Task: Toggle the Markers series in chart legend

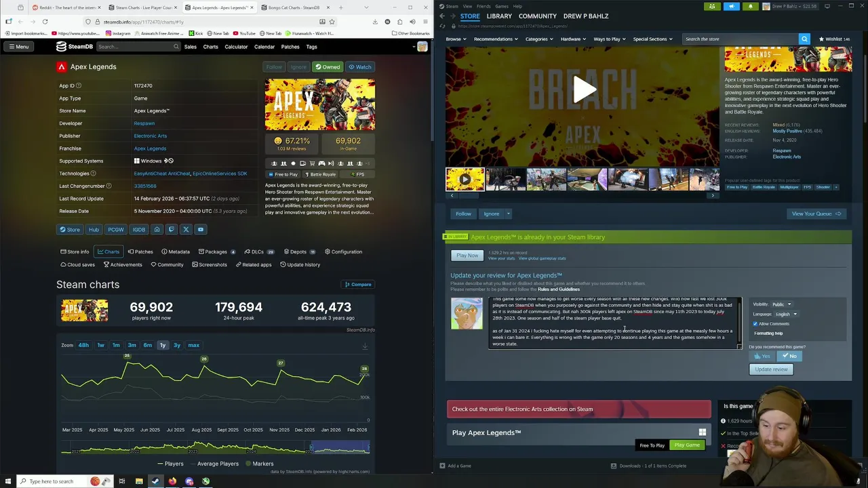Action: coord(259,464)
